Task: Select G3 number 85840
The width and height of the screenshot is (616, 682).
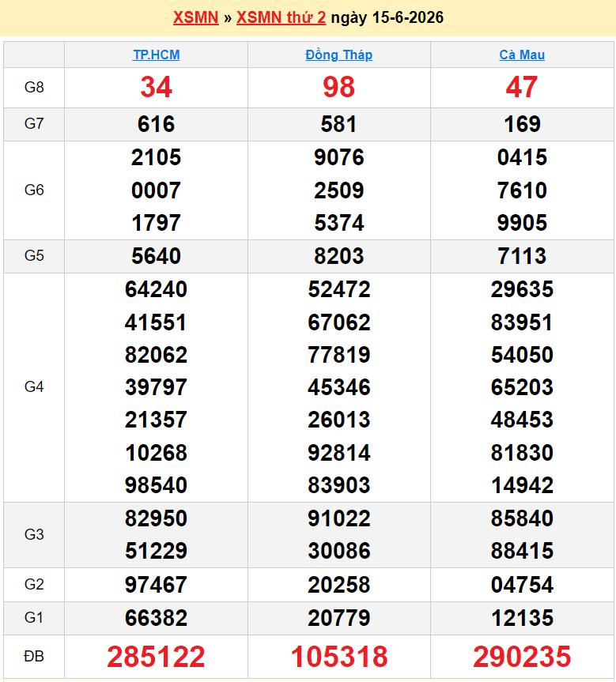Action: click(x=522, y=519)
